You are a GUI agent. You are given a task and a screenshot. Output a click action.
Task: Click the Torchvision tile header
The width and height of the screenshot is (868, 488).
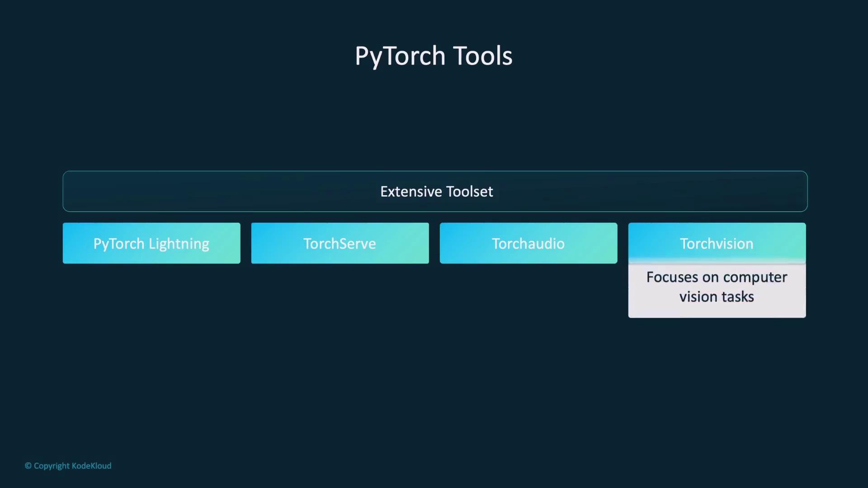pos(717,243)
